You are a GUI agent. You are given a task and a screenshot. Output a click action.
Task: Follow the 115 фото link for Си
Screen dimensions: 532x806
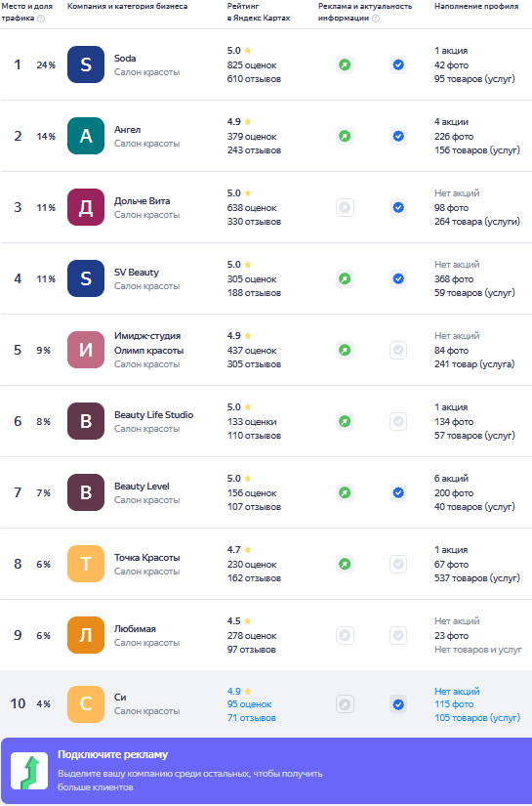click(454, 704)
